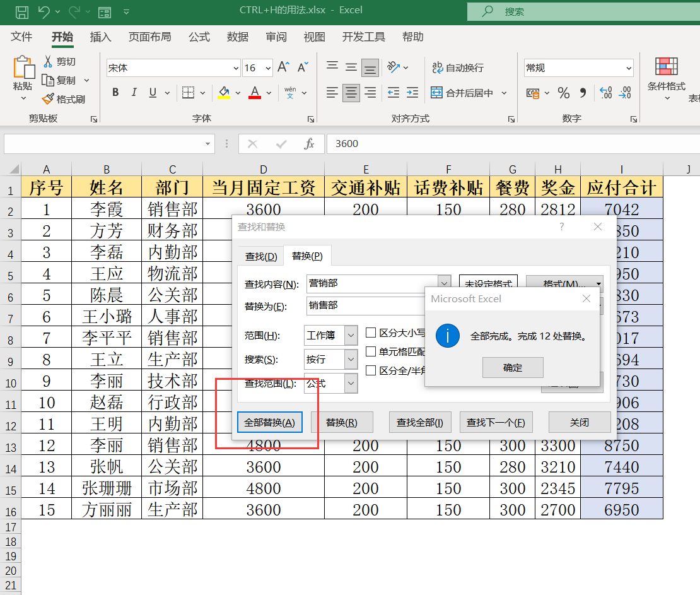
Task: Activate the Format Painter 格式刷
Action: tap(48, 99)
